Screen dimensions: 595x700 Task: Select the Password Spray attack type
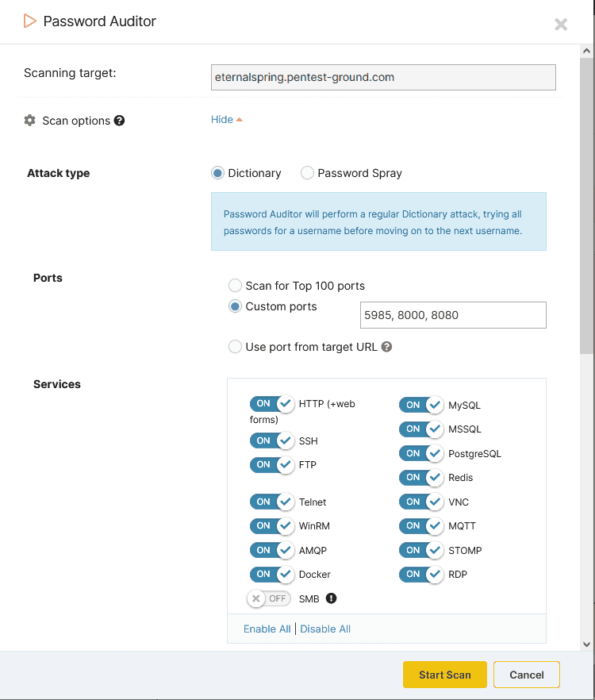[x=307, y=173]
